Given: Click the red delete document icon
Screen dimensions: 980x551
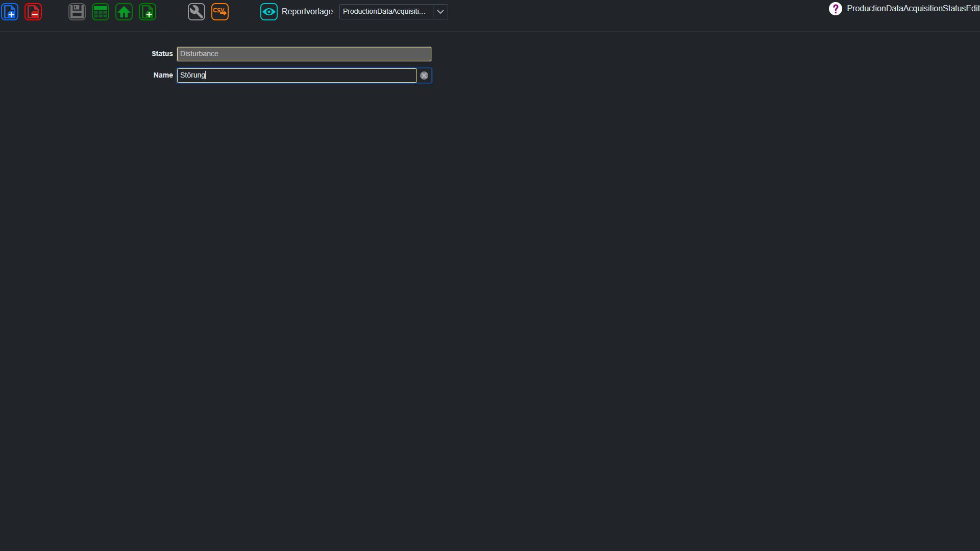Looking at the screenshot, I should [33, 12].
